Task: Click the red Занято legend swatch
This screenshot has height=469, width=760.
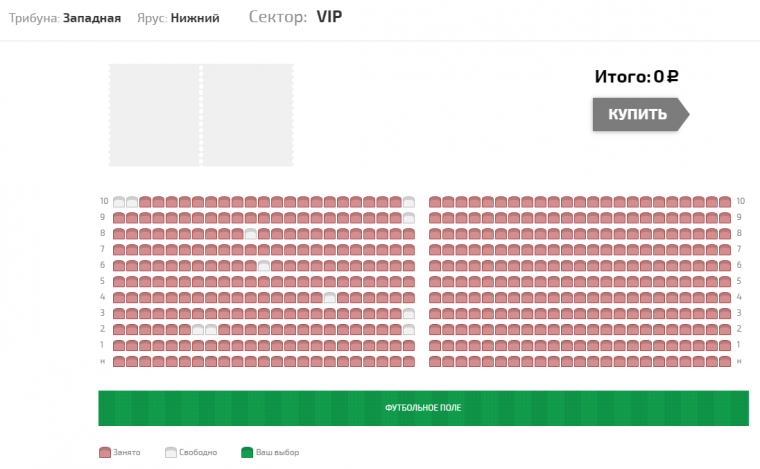Action: pyautogui.click(x=105, y=452)
